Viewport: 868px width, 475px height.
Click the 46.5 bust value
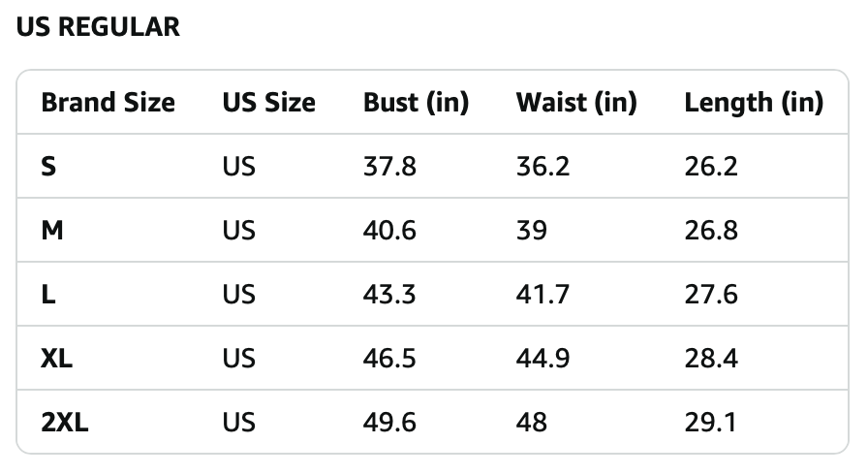[x=389, y=358]
